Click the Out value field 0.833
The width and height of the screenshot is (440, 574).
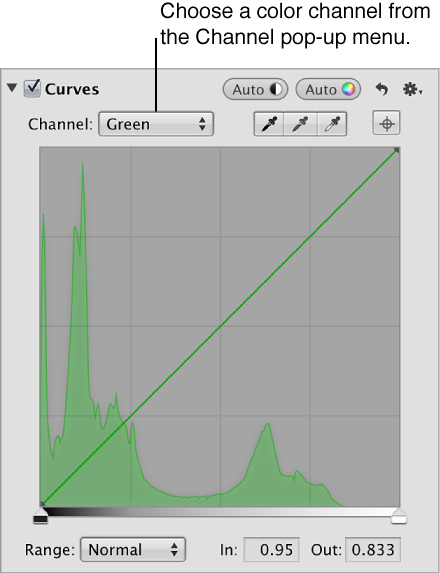coord(373,549)
